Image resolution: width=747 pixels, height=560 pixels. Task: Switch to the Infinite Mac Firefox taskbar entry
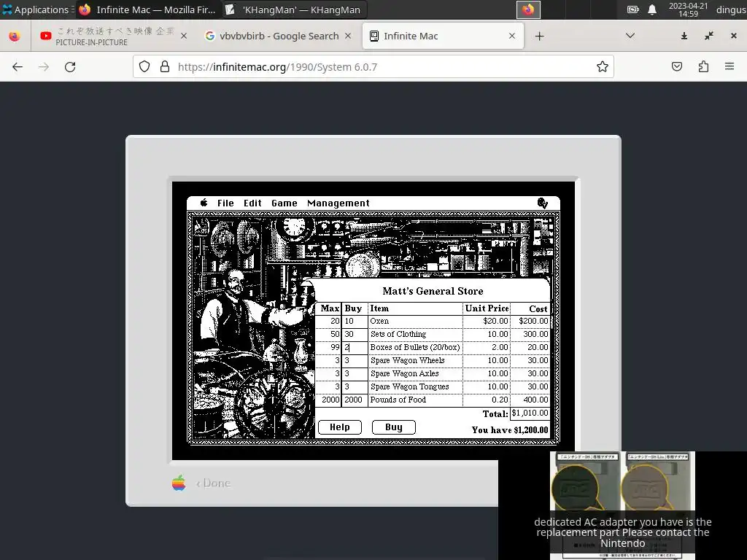coord(147,9)
